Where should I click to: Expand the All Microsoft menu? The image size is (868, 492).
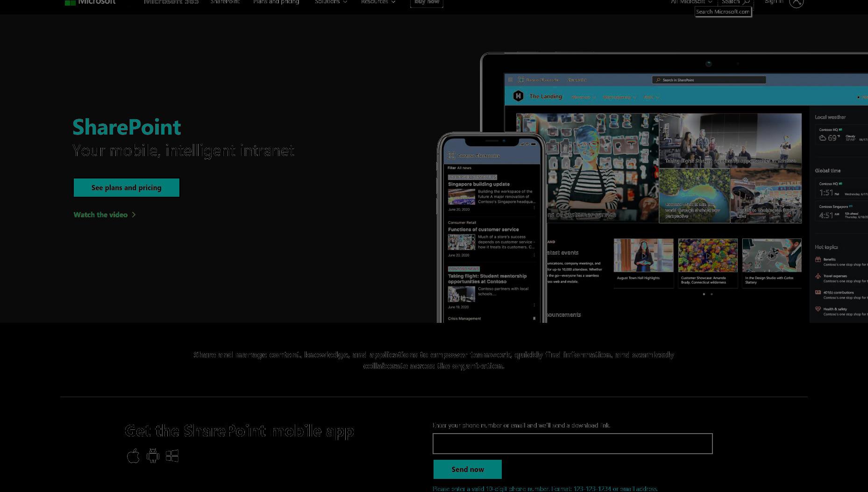pyautogui.click(x=691, y=2)
